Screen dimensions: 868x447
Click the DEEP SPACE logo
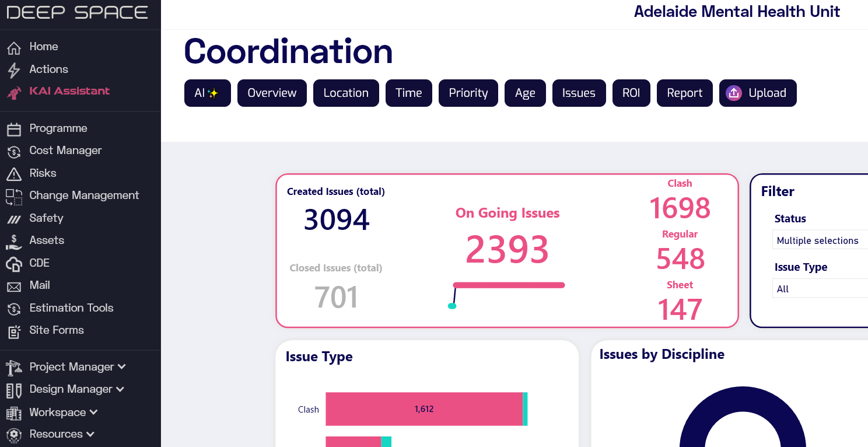click(78, 12)
